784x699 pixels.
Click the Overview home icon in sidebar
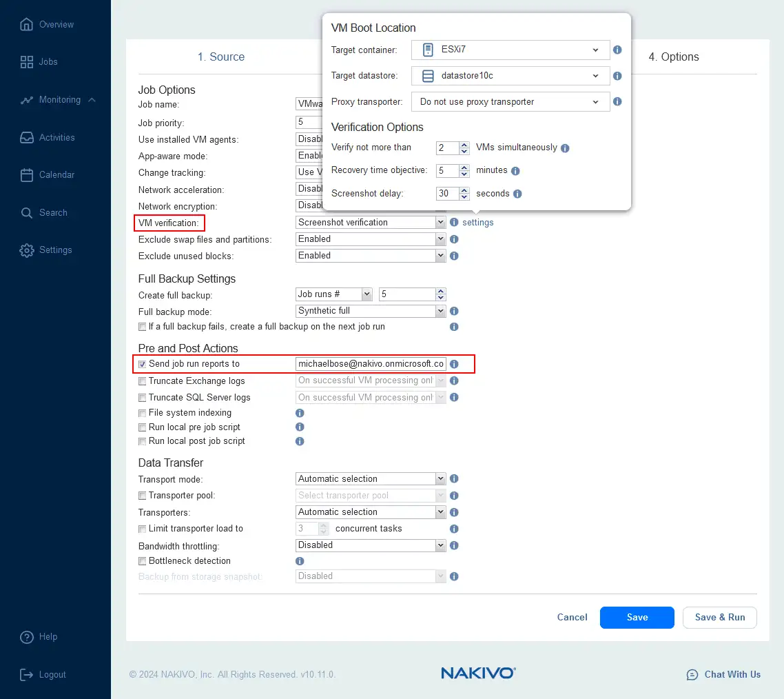(x=26, y=25)
